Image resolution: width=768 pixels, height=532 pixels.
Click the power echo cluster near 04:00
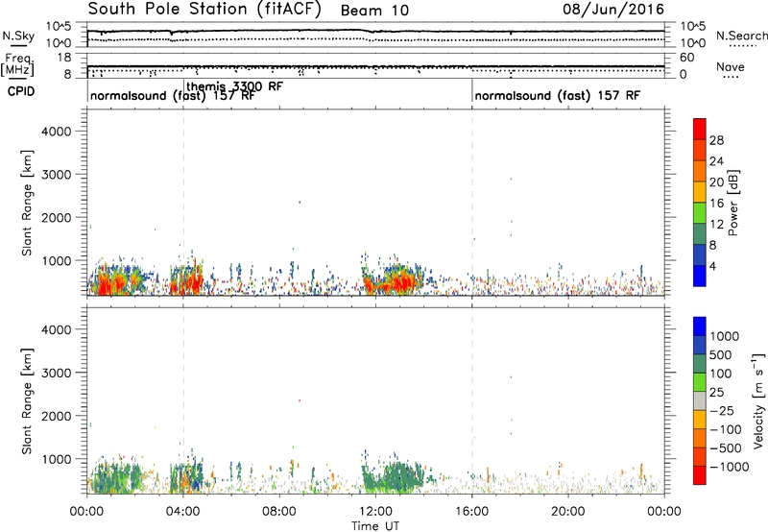(186, 279)
